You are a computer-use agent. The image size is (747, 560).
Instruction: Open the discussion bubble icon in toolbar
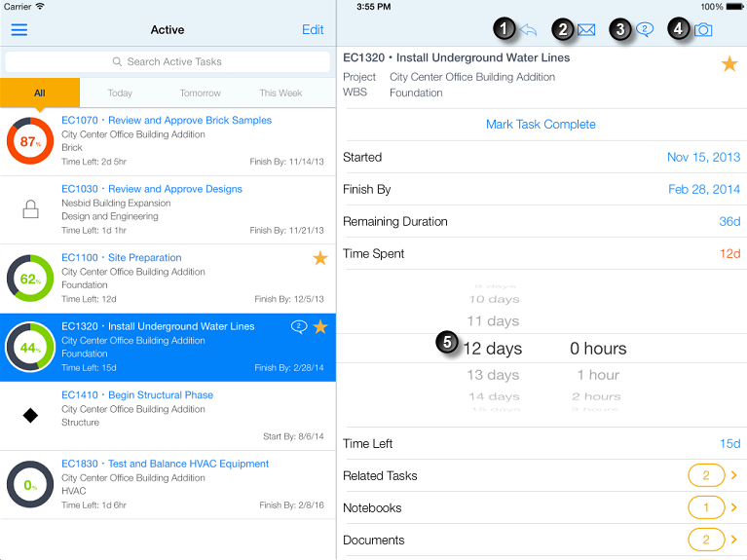pyautogui.click(x=645, y=29)
